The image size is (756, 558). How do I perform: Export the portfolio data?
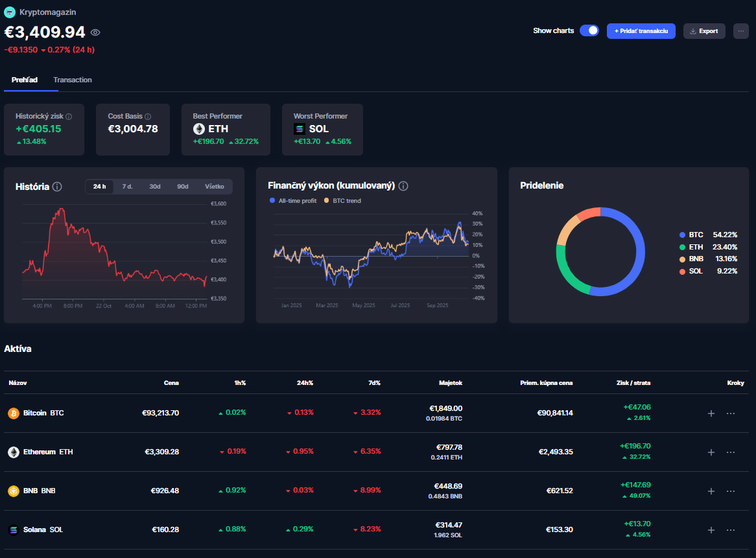coord(704,31)
